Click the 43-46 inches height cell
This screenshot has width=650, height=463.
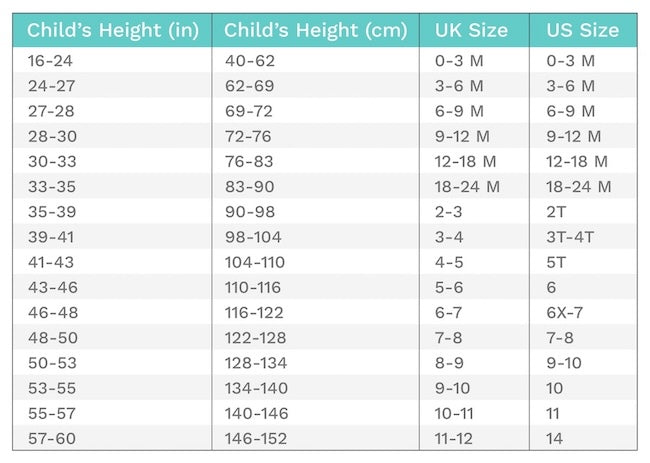tap(51, 287)
